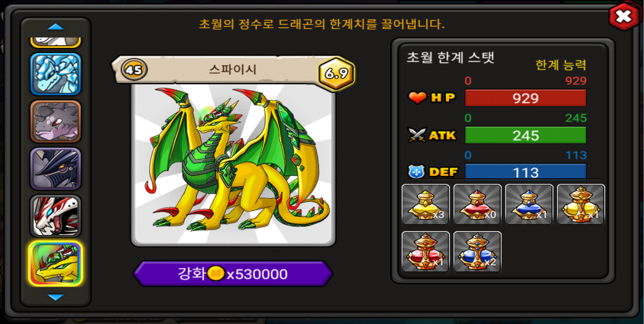Tap the purple 강화 x530000 enhance button

pos(233,274)
